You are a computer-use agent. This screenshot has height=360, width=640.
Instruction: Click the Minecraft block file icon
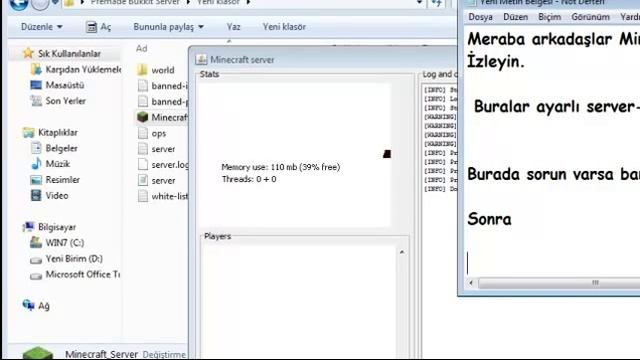pos(142,117)
